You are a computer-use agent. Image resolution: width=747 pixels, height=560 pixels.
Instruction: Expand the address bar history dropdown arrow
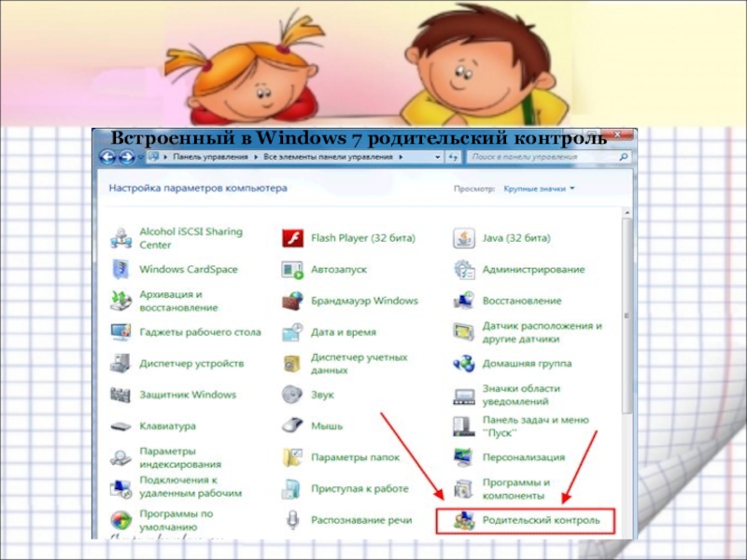point(437,157)
